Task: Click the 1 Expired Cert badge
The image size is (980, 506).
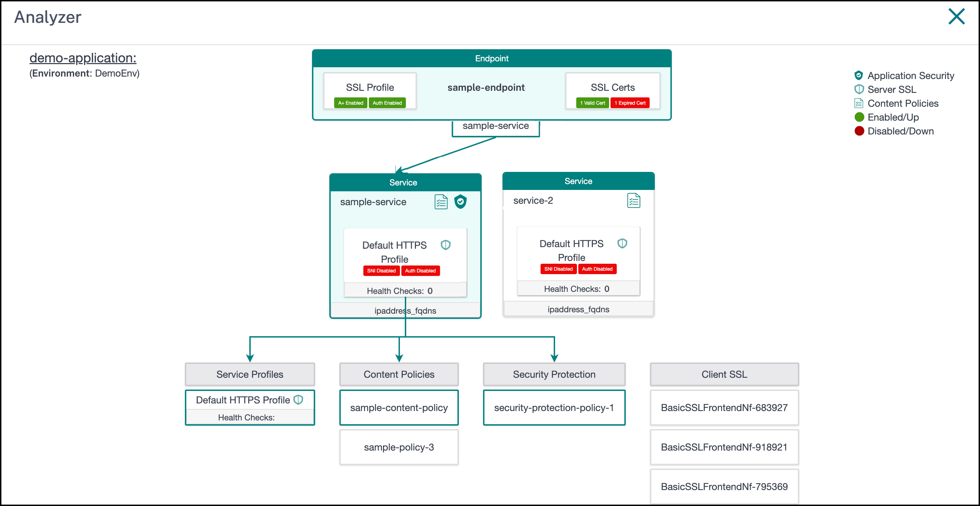Action: coord(630,103)
